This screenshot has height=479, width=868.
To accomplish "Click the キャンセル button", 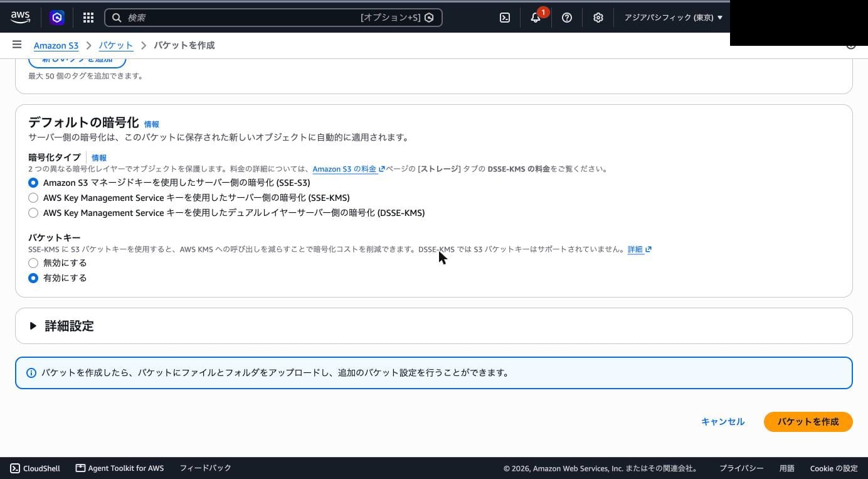I will pyautogui.click(x=722, y=422).
